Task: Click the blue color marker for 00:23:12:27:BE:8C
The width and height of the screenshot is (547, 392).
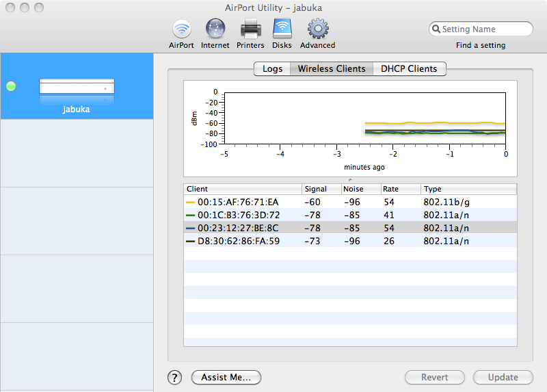Action: pos(190,228)
